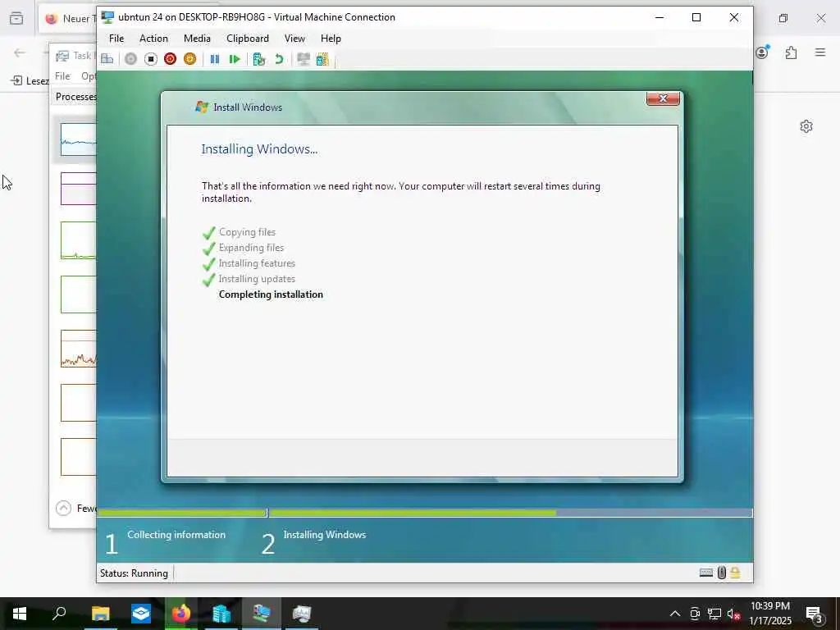Select the Processes tab in Task Manager
Image resolution: width=840 pixels, height=630 pixels.
(75, 97)
